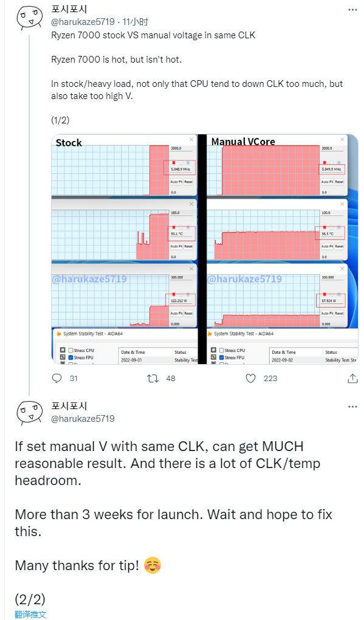Click the 翻译推文 translate tweet link
This screenshot has height=620, width=364.
(30, 615)
